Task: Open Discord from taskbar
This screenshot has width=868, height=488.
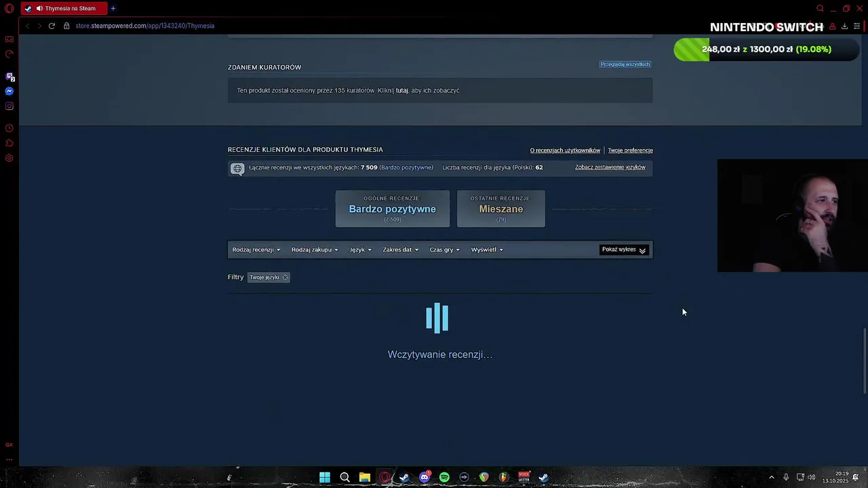Action: (x=425, y=477)
